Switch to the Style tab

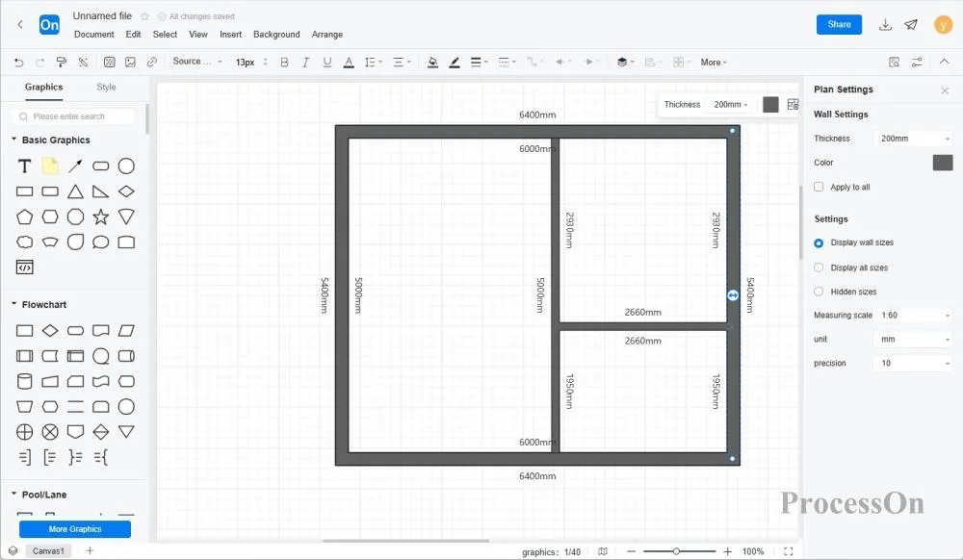(106, 88)
